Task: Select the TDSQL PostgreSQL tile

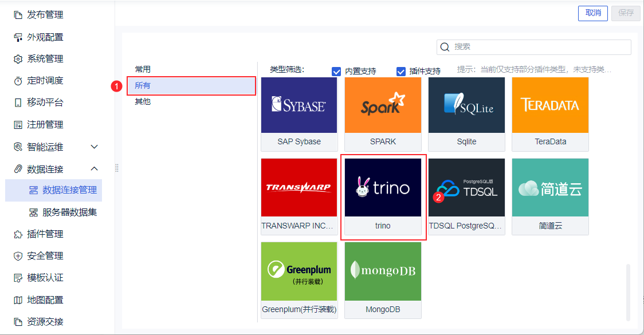Action: pyautogui.click(x=466, y=196)
